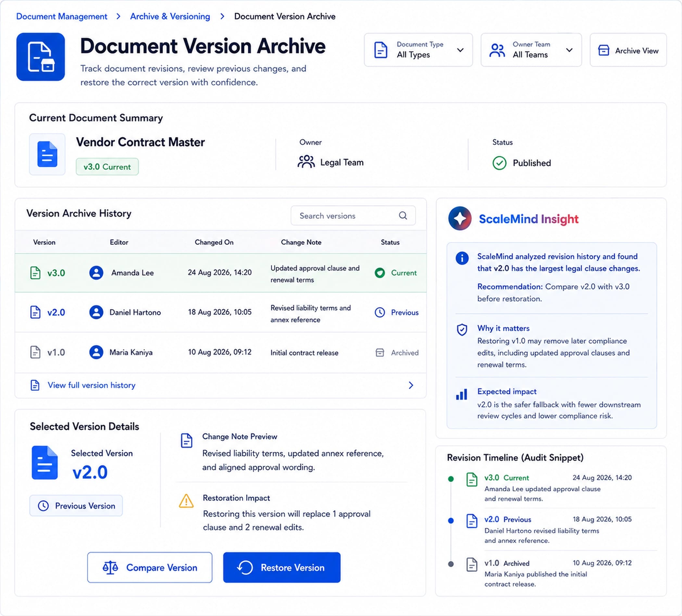Click the shield icon beside Why it matters
Image resolution: width=682 pixels, height=616 pixels.
462,330
